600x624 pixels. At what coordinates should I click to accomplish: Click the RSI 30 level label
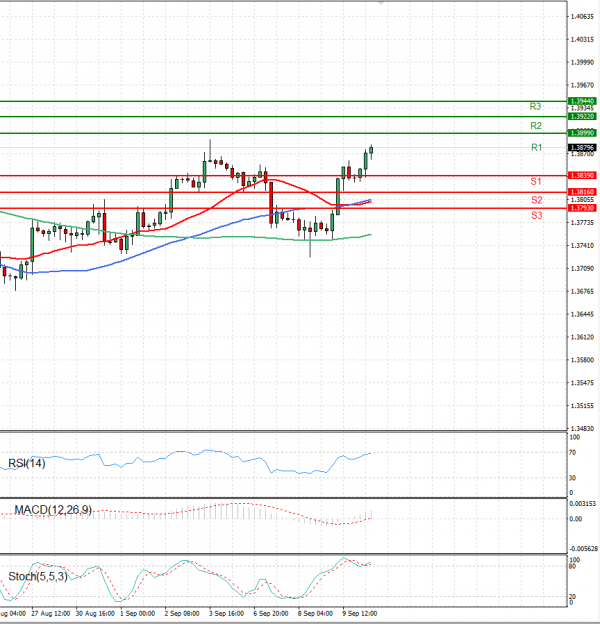tap(573, 478)
